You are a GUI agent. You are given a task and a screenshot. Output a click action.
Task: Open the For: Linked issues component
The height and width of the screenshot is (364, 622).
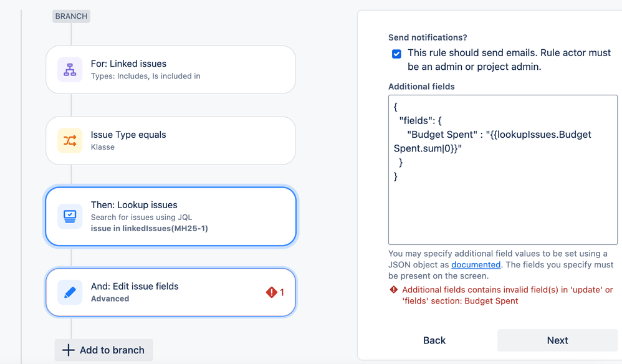click(x=171, y=70)
